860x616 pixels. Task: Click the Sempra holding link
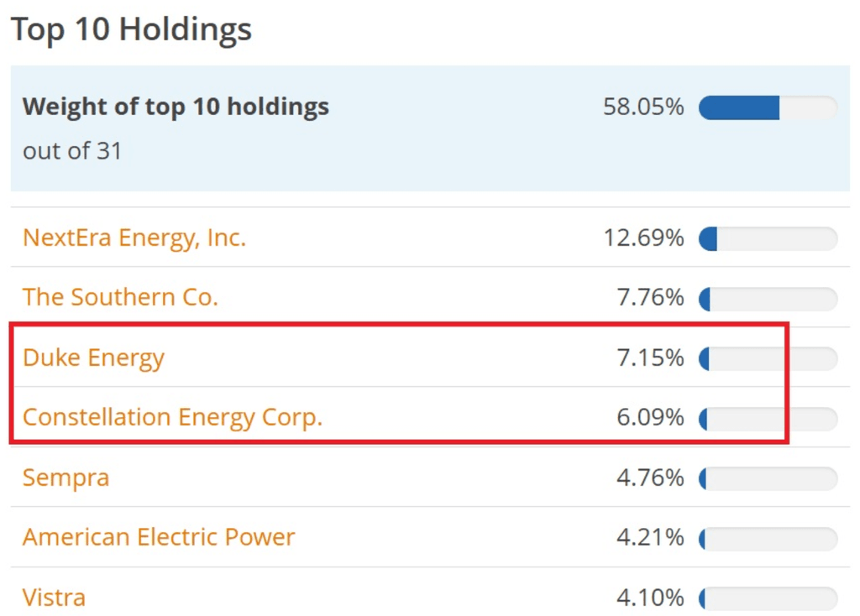65,478
